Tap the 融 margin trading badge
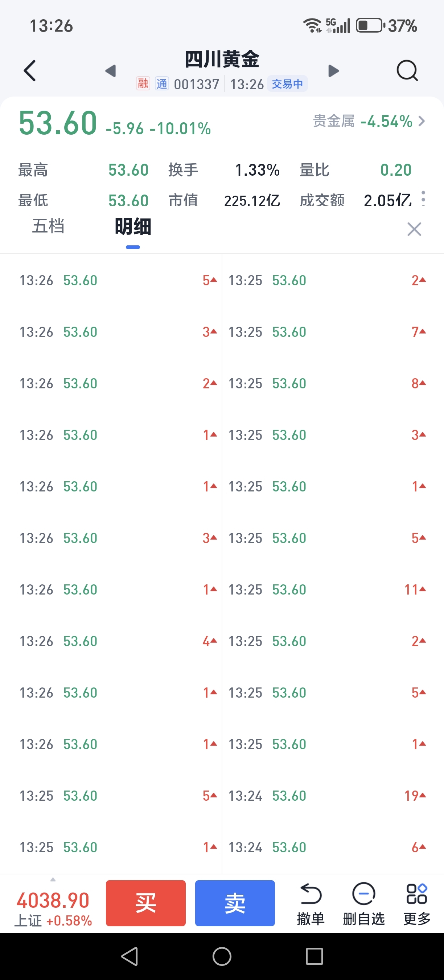Screen dimensions: 444x980 point(143,84)
